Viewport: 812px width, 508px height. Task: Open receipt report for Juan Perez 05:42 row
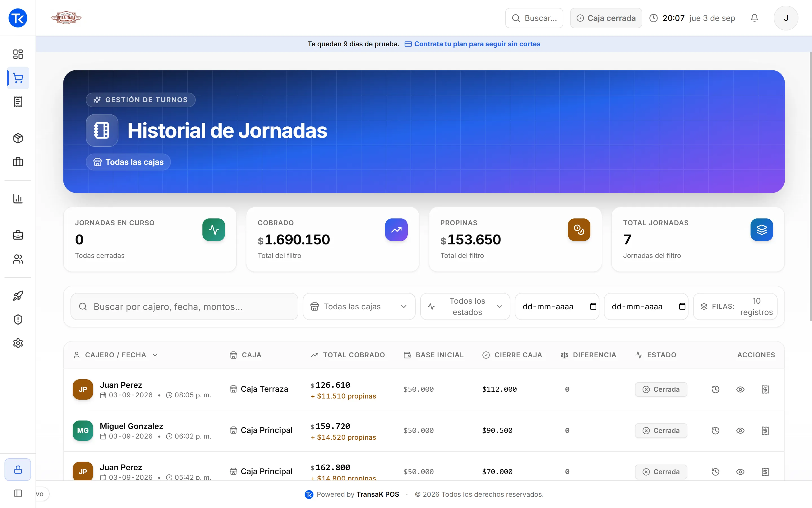[765, 472]
